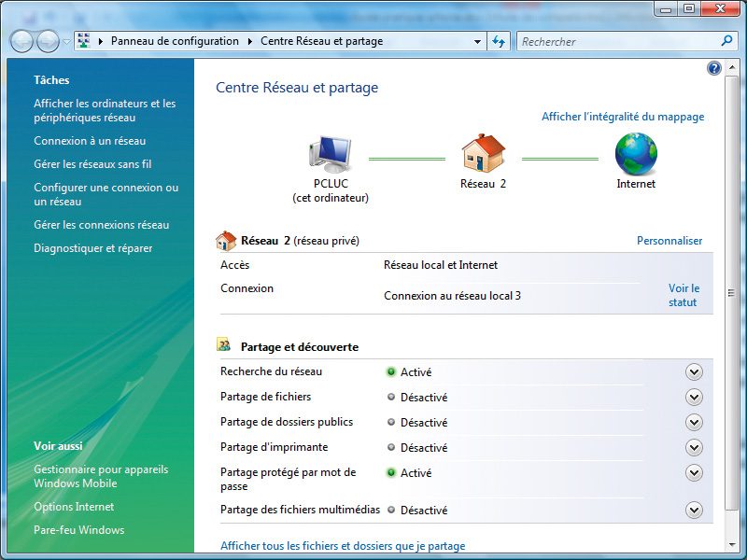The width and height of the screenshot is (747, 560).
Task: Click the PCLUC computer icon
Action: pyautogui.click(x=331, y=155)
